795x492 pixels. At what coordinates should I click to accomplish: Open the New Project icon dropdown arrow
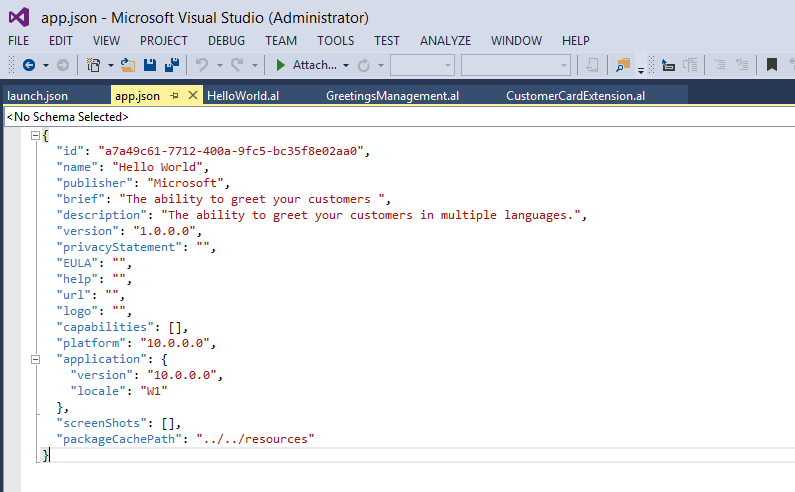click(x=108, y=65)
